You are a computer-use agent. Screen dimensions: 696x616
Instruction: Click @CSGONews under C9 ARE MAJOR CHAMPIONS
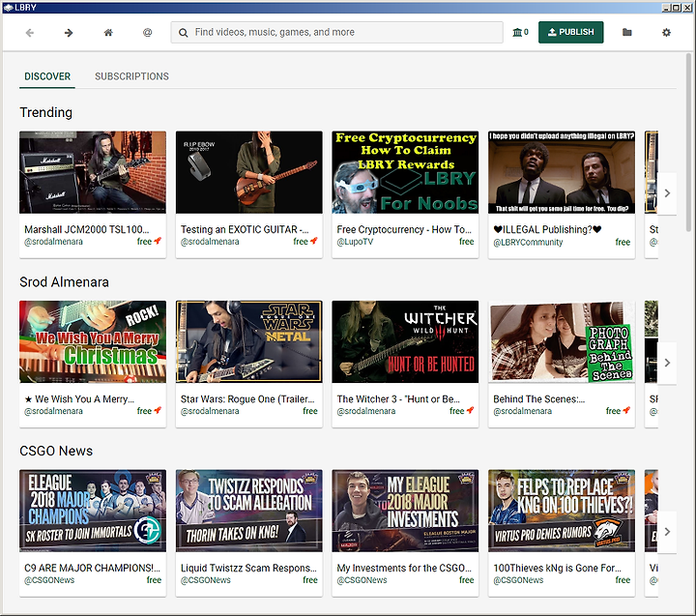(49, 580)
